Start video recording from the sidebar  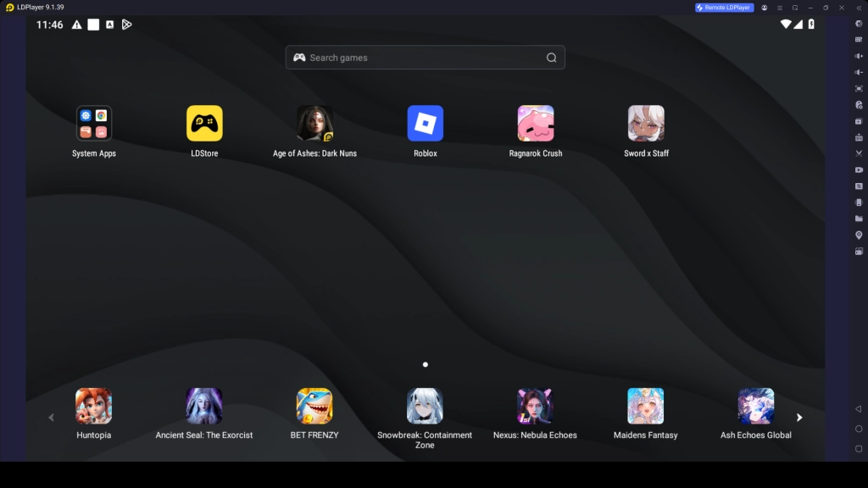pos(859,169)
